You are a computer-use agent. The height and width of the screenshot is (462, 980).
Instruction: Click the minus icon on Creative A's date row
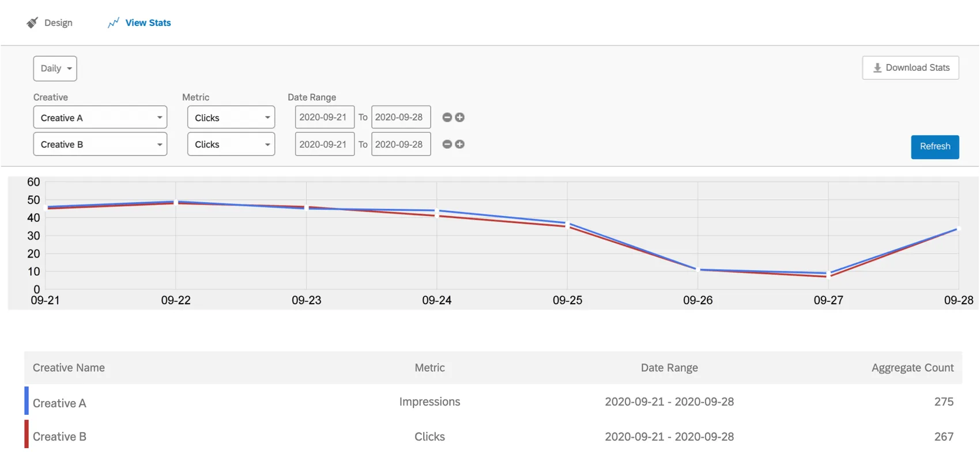(x=447, y=117)
